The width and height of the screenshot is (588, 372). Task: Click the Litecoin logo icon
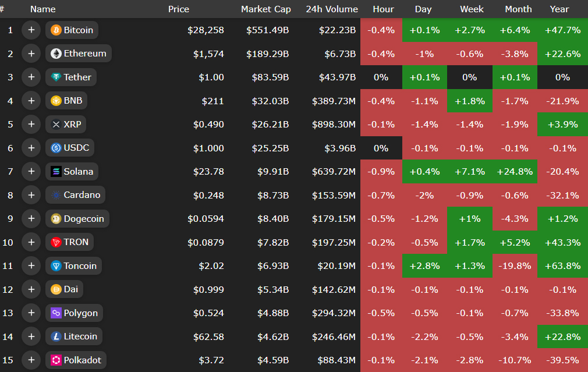pyautogui.click(x=56, y=336)
